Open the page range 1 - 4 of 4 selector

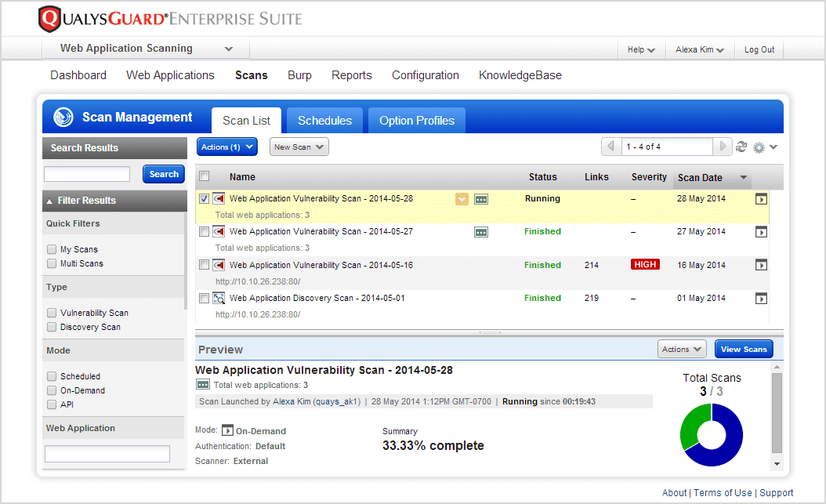coord(667,147)
